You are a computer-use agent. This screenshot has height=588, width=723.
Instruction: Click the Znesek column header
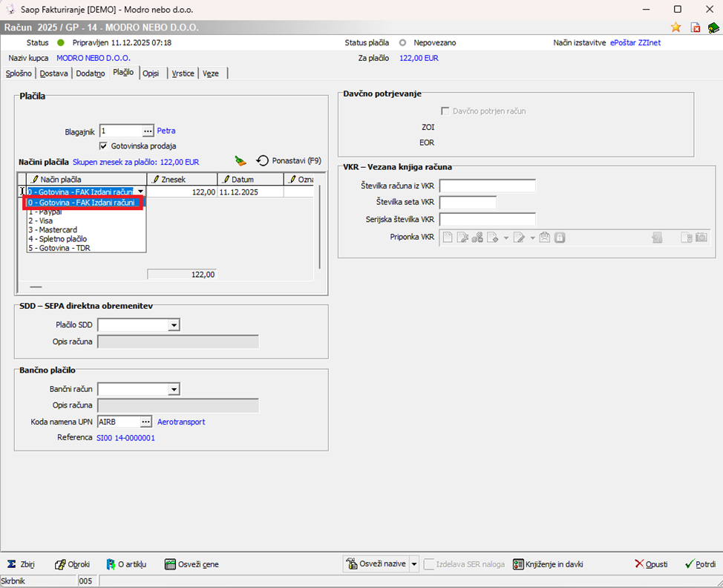point(182,180)
